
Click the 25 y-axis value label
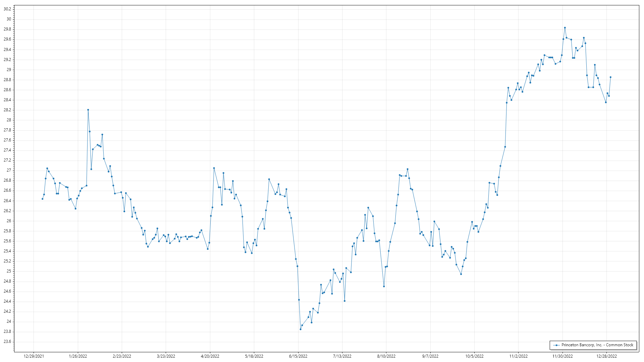(9, 271)
